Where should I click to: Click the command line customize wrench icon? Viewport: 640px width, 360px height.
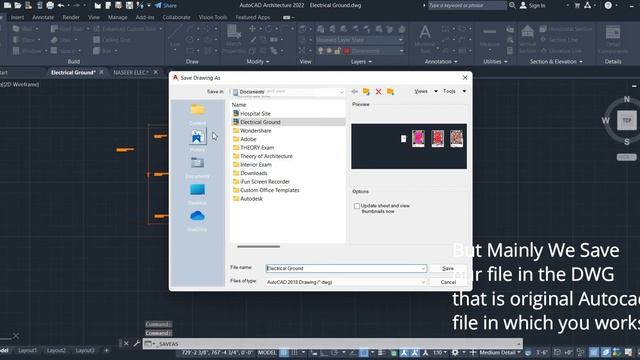coord(137,344)
